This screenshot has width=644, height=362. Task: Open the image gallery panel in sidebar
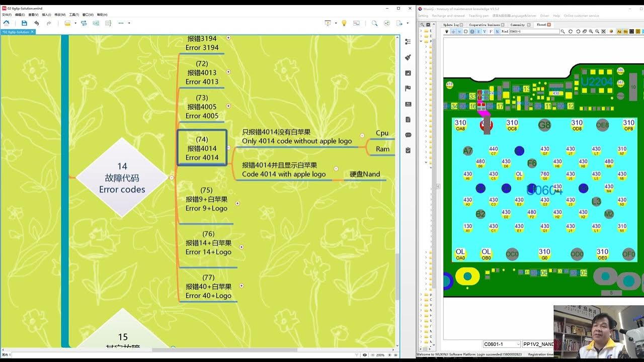408,73
